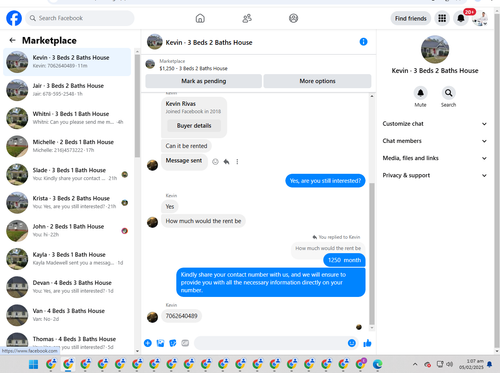The image size is (500, 373).
Task: Open Van - 4 Beds 3 Baths House chat
Action: pos(67,315)
